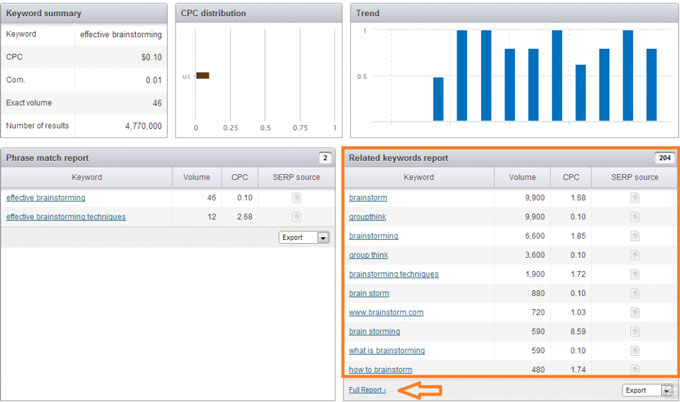Image resolution: width=680 pixels, height=402 pixels.
Task: Open 'how to brainstorm' keyword link
Action: pos(380,369)
